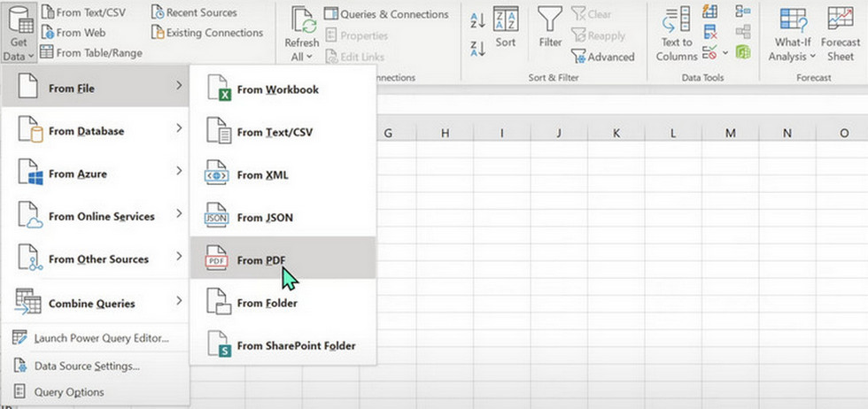
Task: Click the Relationships icon
Action: pos(743,32)
